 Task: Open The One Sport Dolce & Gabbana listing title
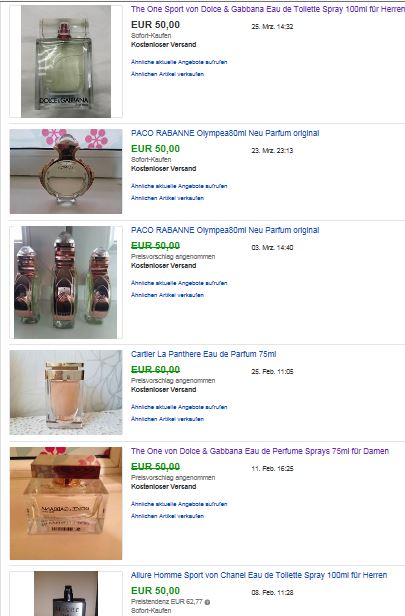pyautogui.click(x=268, y=9)
